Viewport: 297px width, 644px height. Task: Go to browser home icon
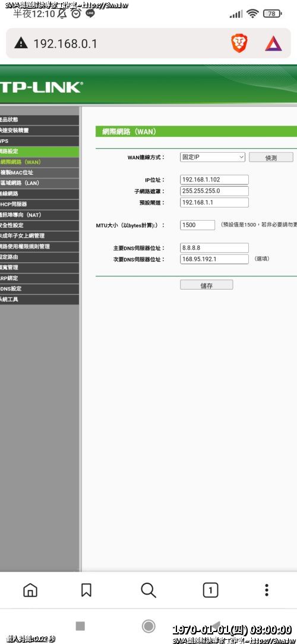[30, 590]
